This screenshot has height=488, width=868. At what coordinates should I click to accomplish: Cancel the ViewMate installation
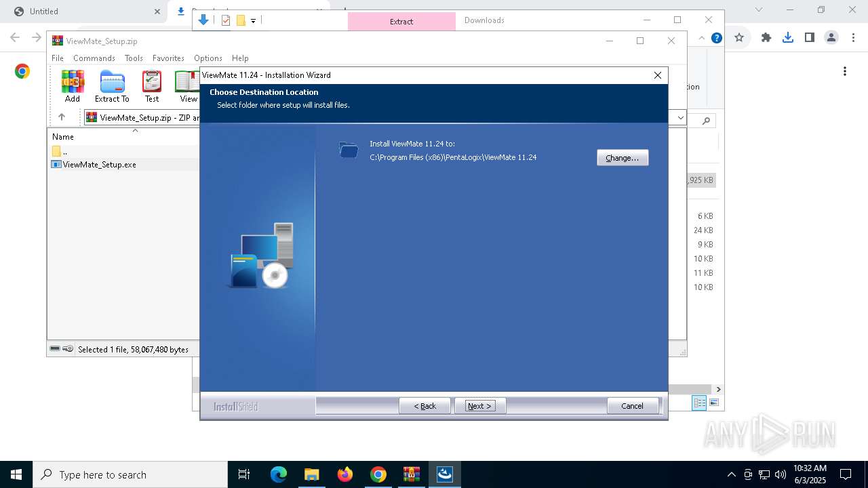(x=633, y=406)
